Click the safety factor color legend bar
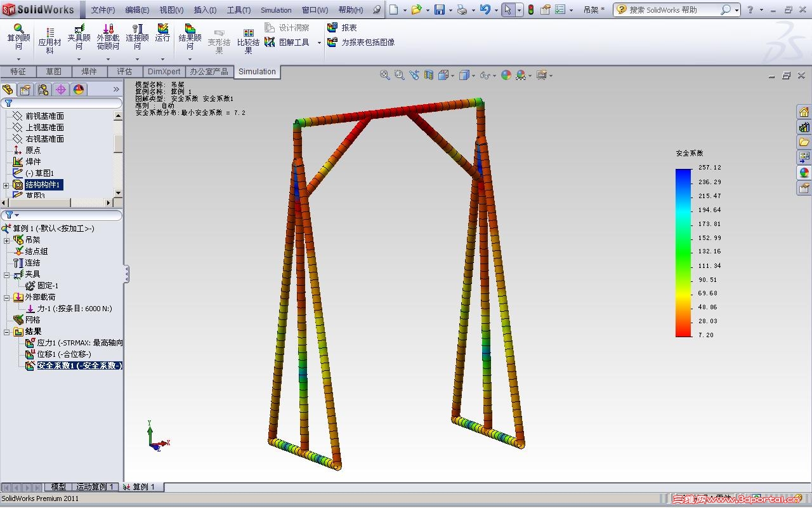Image resolution: width=812 pixels, height=508 pixels. pyautogui.click(x=683, y=252)
